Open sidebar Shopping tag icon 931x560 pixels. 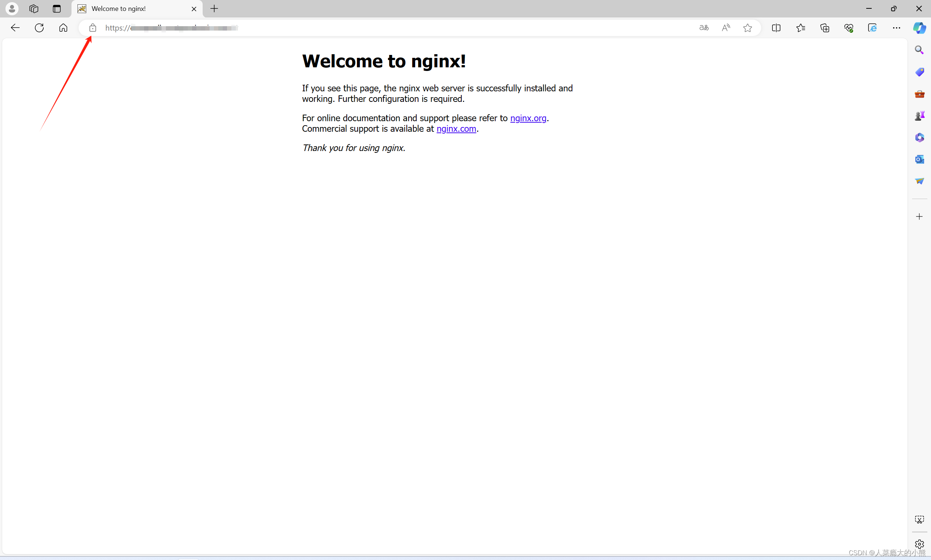coord(919,72)
